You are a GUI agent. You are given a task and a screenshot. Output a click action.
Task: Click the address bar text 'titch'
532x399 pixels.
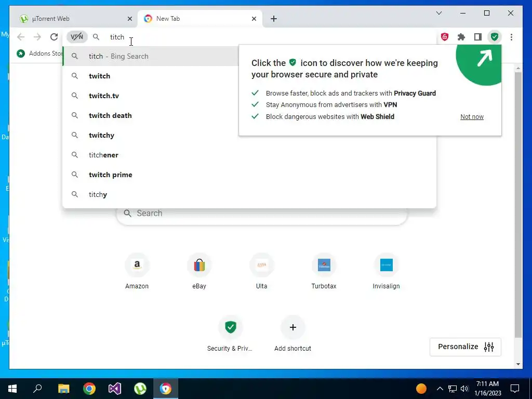point(117,37)
